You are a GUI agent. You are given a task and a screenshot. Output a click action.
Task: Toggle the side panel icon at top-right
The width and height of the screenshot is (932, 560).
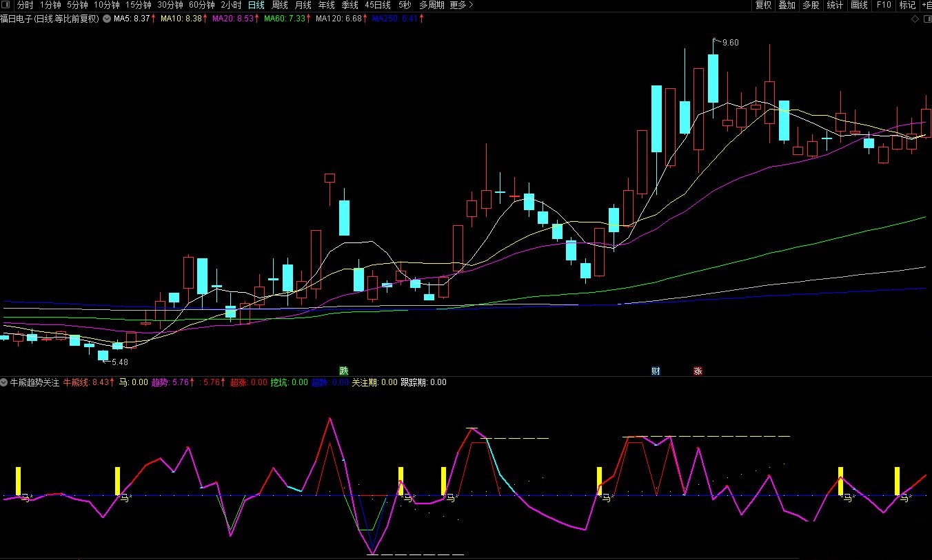(926, 19)
